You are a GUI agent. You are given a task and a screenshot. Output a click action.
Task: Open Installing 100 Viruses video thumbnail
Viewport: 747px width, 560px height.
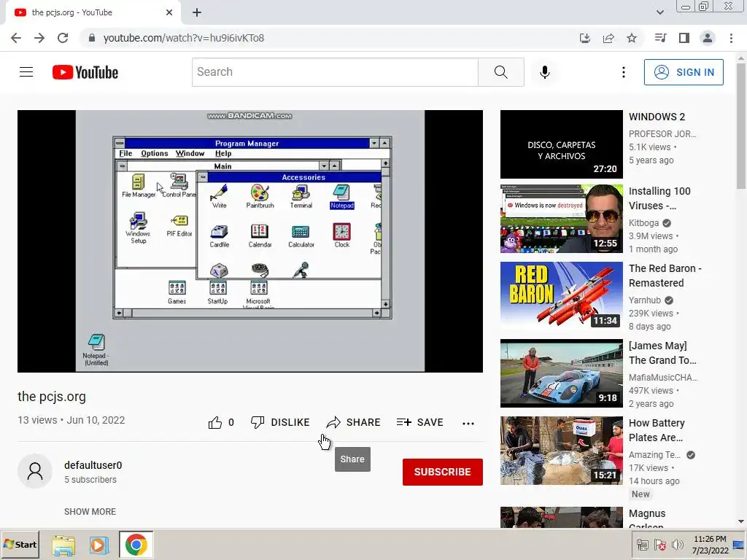(x=561, y=219)
